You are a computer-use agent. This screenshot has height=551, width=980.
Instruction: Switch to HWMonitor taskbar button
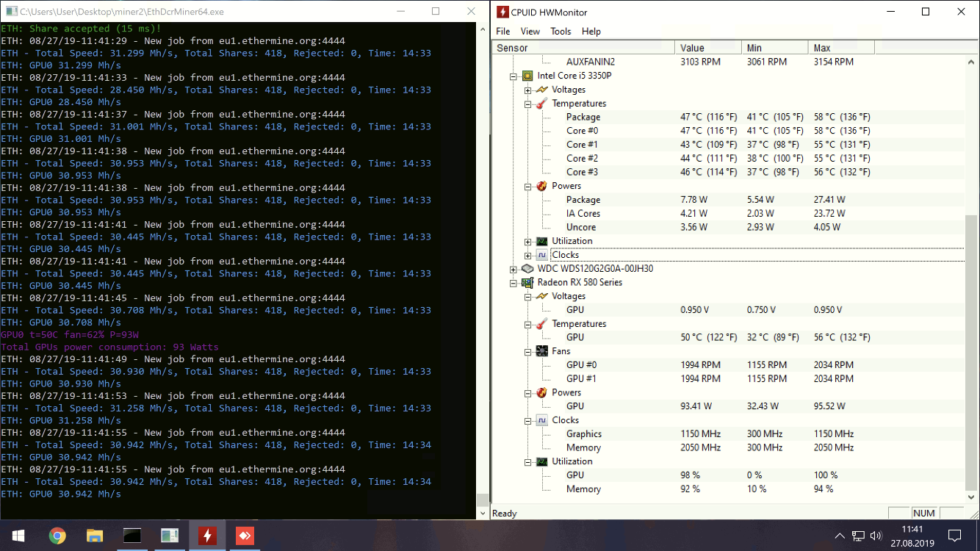207,536
